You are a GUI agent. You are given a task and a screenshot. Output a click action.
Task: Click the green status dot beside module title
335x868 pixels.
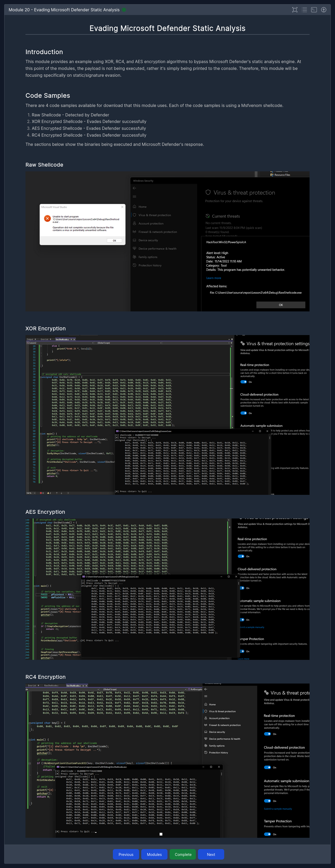[x=124, y=10]
